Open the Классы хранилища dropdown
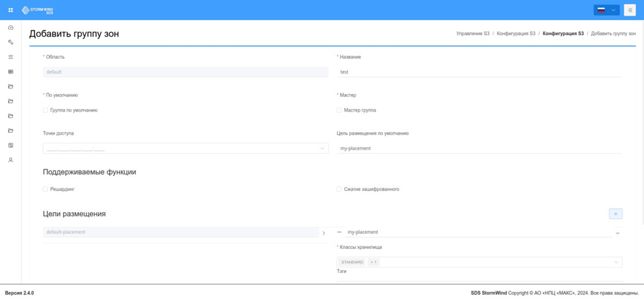The height and width of the screenshot is (300, 644). click(x=479, y=262)
